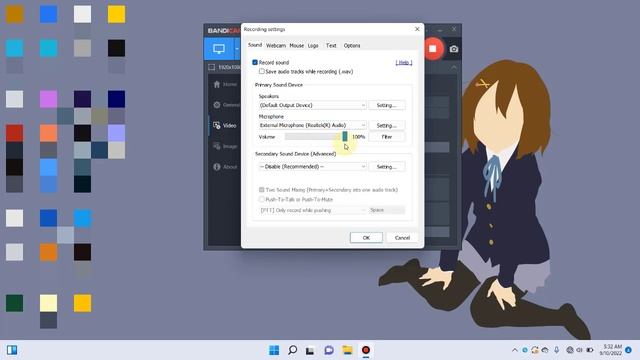Screen dimensions: 640x360
Task: Open the Windows Start menu
Action: click(x=274, y=350)
